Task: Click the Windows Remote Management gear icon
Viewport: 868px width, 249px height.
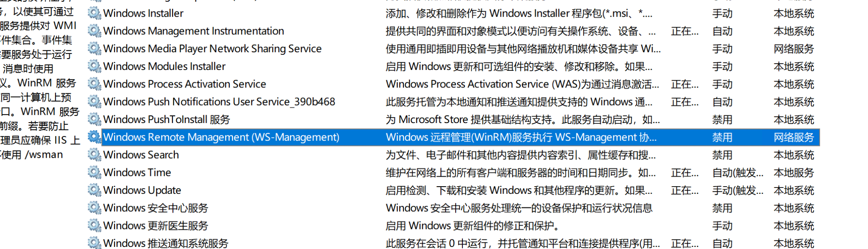Action: click(94, 137)
